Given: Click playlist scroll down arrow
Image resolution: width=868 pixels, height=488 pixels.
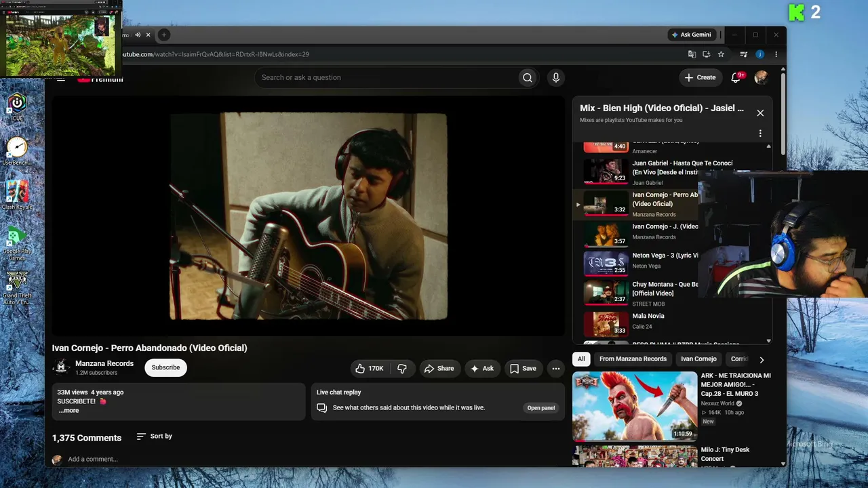Looking at the screenshot, I should [x=768, y=341].
